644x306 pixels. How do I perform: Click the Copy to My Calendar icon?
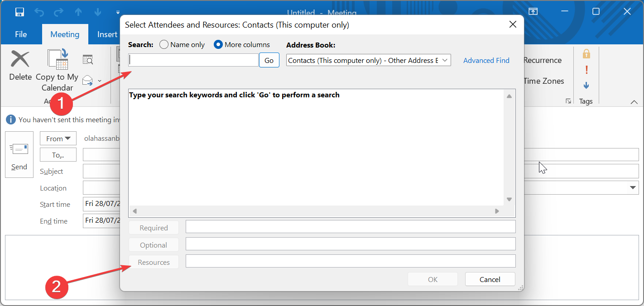(x=58, y=60)
